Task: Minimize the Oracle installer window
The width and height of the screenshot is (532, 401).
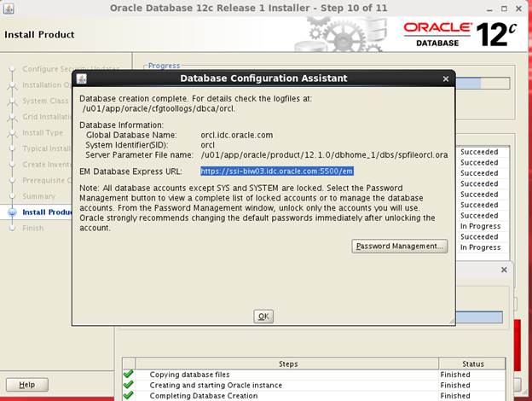Action: 489,9
